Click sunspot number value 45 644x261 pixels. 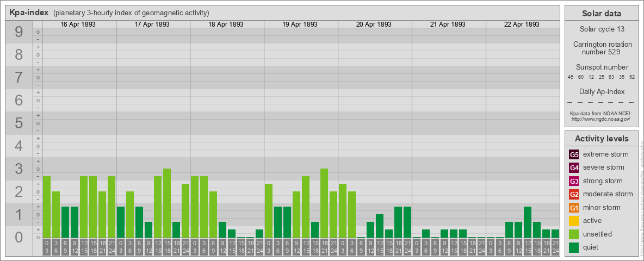(x=571, y=77)
